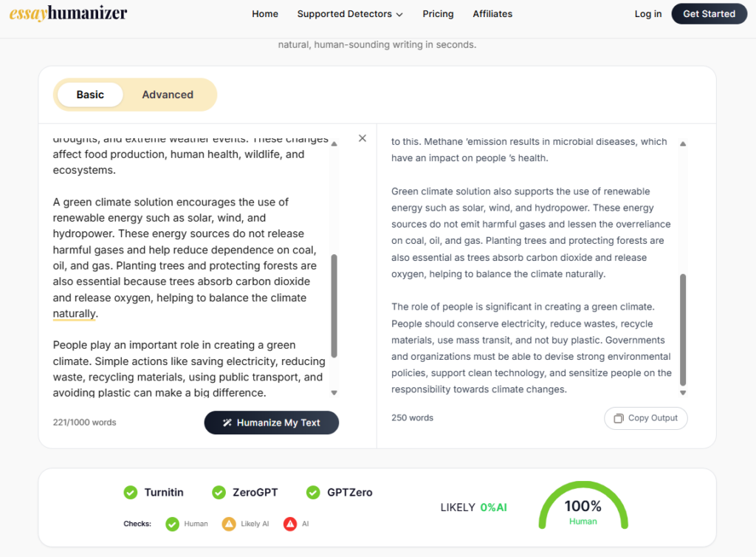This screenshot has width=756, height=557.
Task: Click the Copy Output button
Action: tap(645, 418)
